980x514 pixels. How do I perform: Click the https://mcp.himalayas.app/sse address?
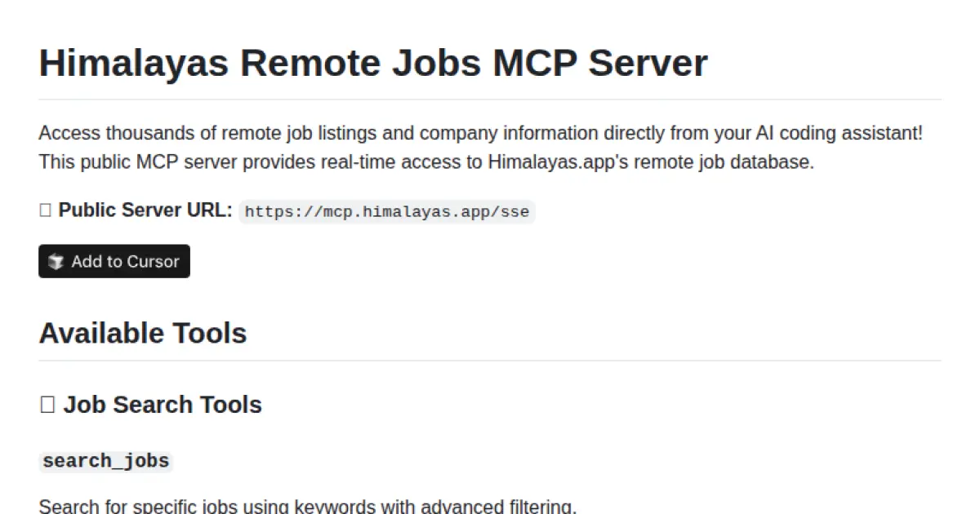[x=386, y=211]
